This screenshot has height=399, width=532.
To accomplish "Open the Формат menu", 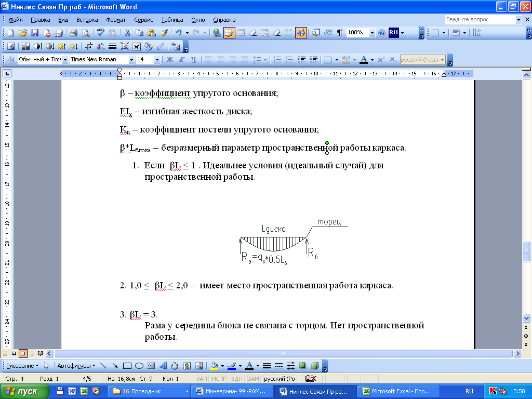I will tap(116, 20).
